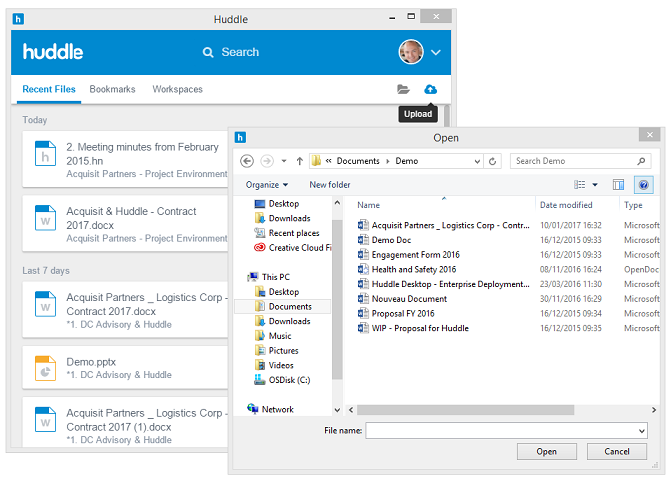Select Documents under This PC
671x481 pixels.
[x=283, y=306]
